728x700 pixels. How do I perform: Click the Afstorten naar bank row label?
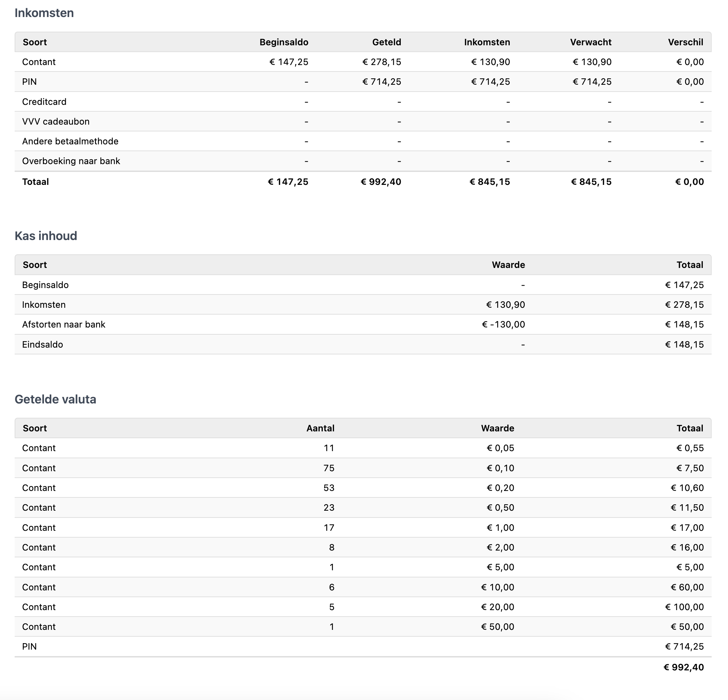point(64,324)
